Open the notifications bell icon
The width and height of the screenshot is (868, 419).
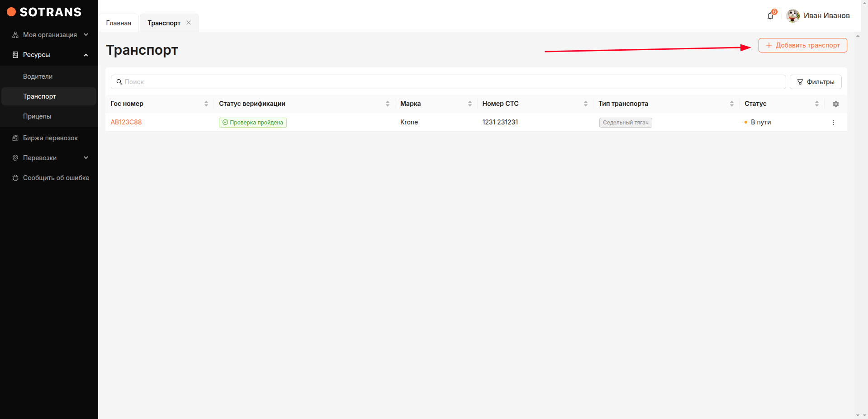tap(770, 16)
